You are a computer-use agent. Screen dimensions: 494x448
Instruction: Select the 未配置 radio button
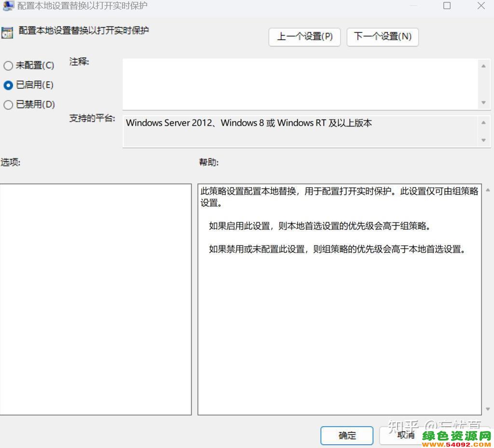click(x=8, y=65)
